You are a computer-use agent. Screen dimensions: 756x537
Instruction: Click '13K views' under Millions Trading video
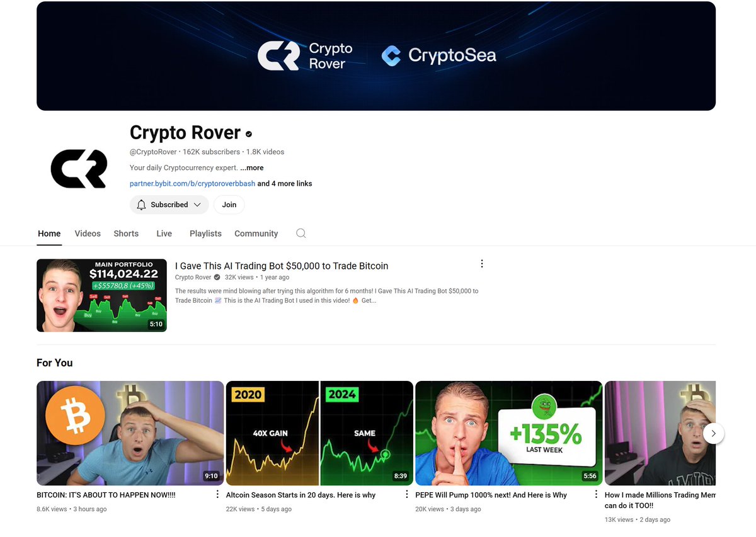click(619, 519)
